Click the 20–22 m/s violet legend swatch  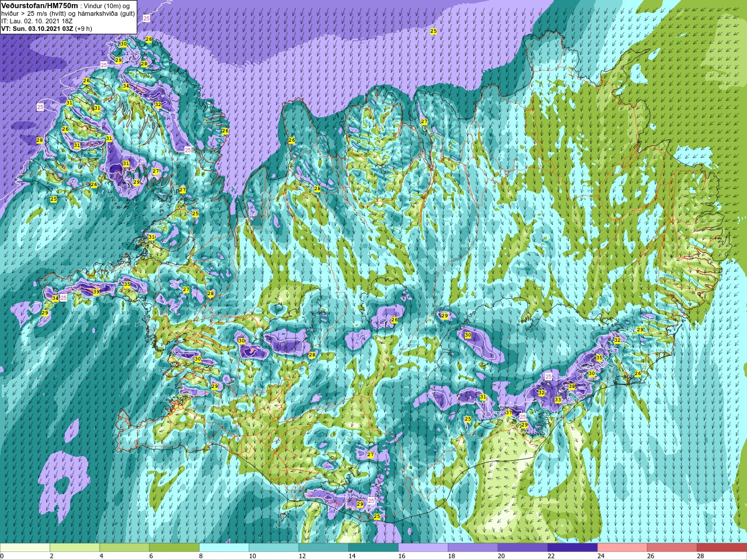tap(523, 548)
